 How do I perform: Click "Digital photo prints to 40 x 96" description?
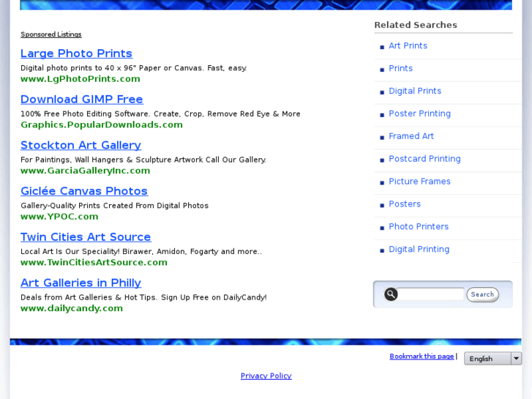coord(134,68)
